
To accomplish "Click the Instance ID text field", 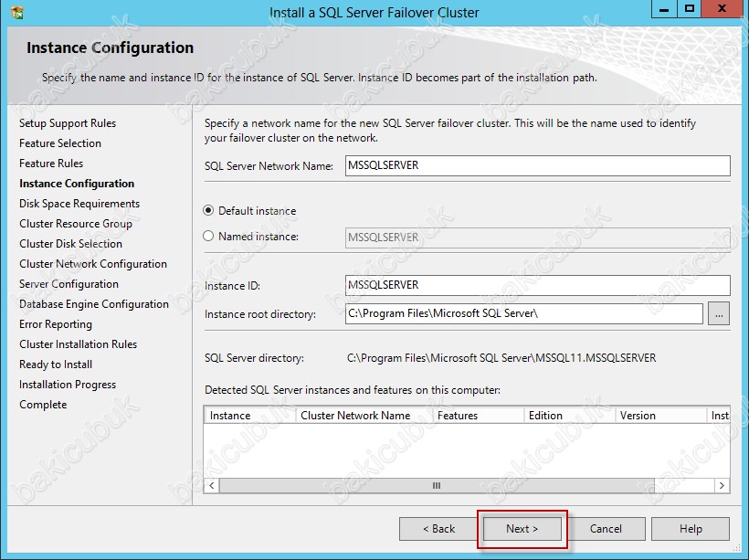I will pyautogui.click(x=537, y=285).
